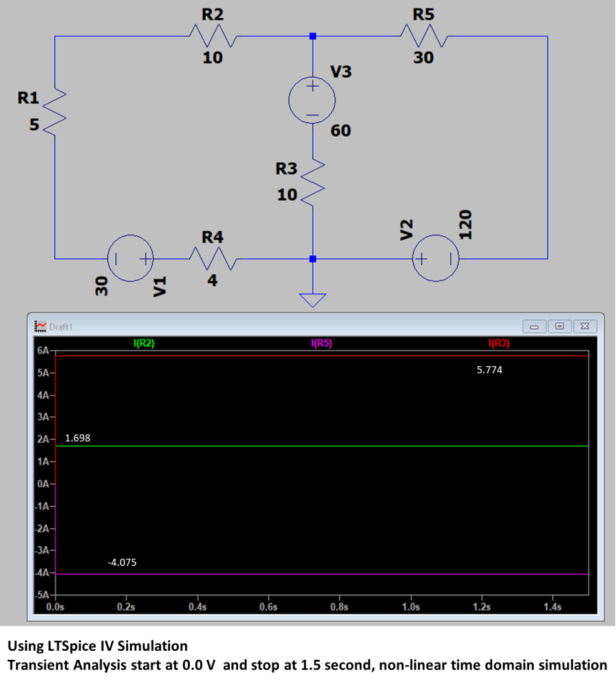
Task: Click the V3 voltage source symbol
Action: (x=312, y=100)
